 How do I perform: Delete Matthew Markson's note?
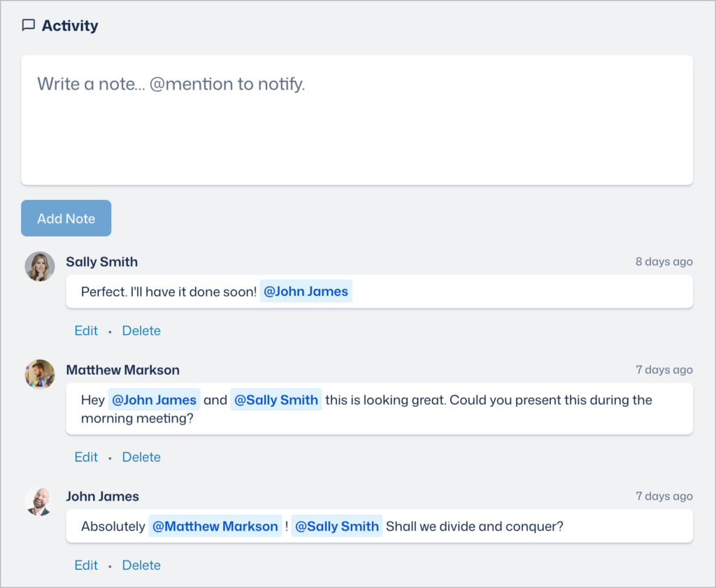tap(141, 457)
